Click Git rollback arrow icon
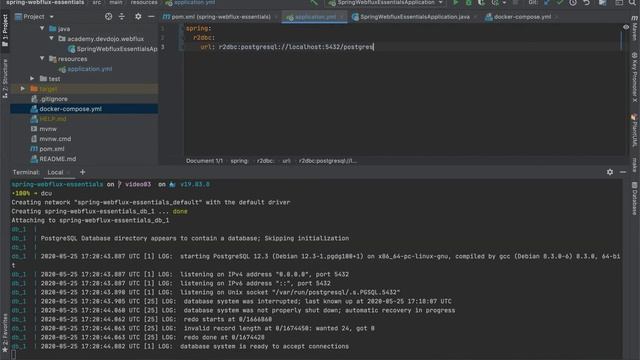This screenshot has width=640, height=360. pos(587,3)
